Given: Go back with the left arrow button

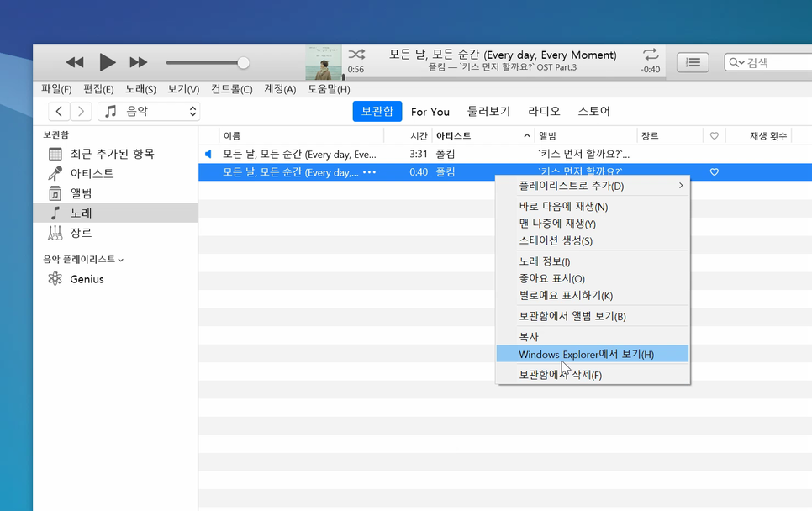Looking at the screenshot, I should (x=59, y=111).
